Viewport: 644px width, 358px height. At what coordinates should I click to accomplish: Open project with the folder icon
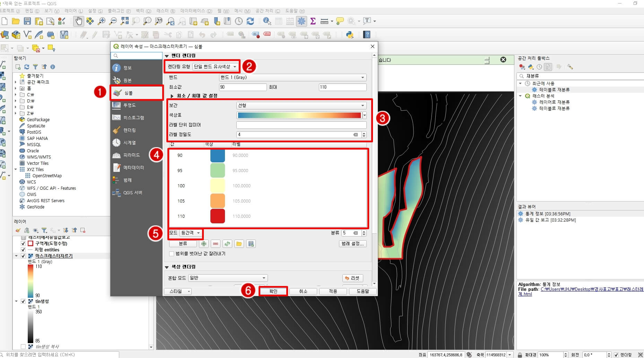[16, 21]
